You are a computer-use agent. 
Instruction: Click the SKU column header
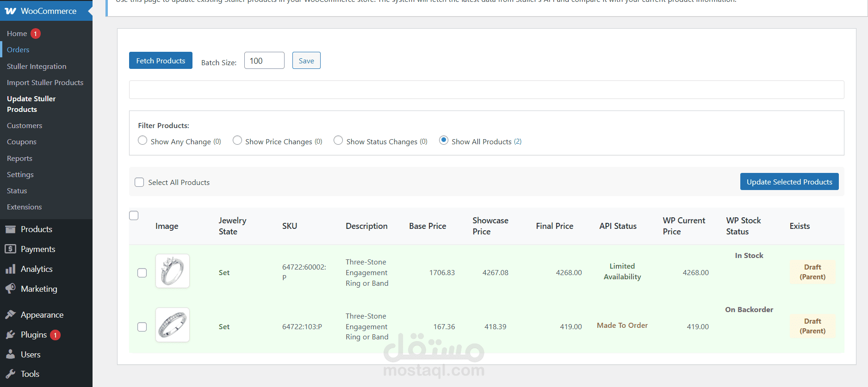(290, 226)
